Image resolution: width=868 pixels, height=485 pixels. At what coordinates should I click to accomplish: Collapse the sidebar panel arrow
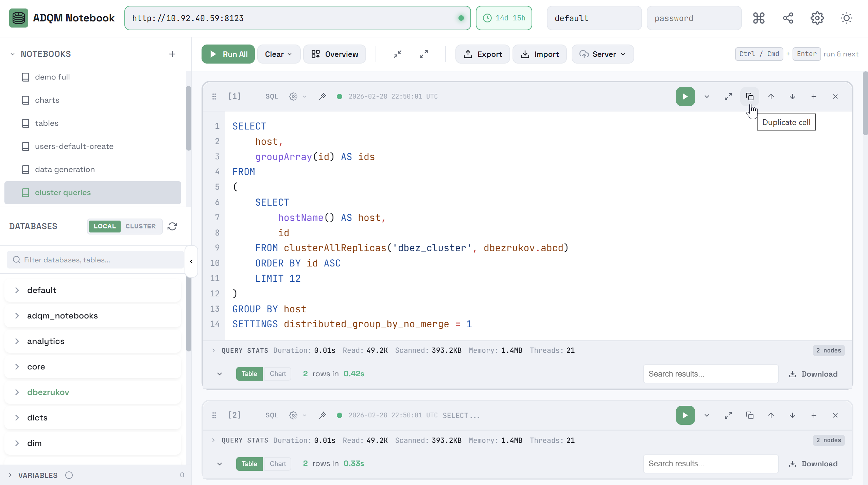[191, 261]
